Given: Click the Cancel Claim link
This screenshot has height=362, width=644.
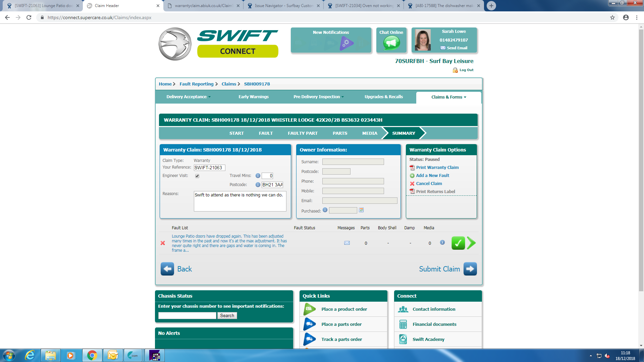Looking at the screenshot, I should [x=429, y=183].
